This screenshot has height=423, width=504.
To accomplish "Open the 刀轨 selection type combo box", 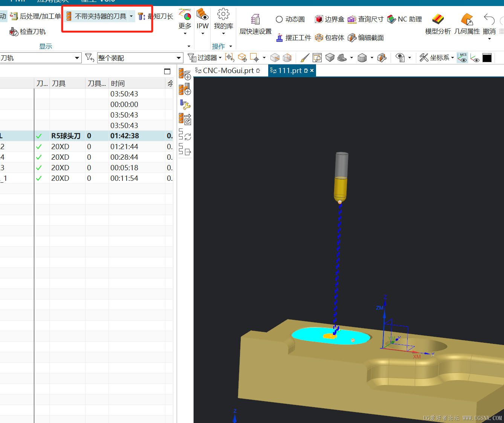I will 40,58.
